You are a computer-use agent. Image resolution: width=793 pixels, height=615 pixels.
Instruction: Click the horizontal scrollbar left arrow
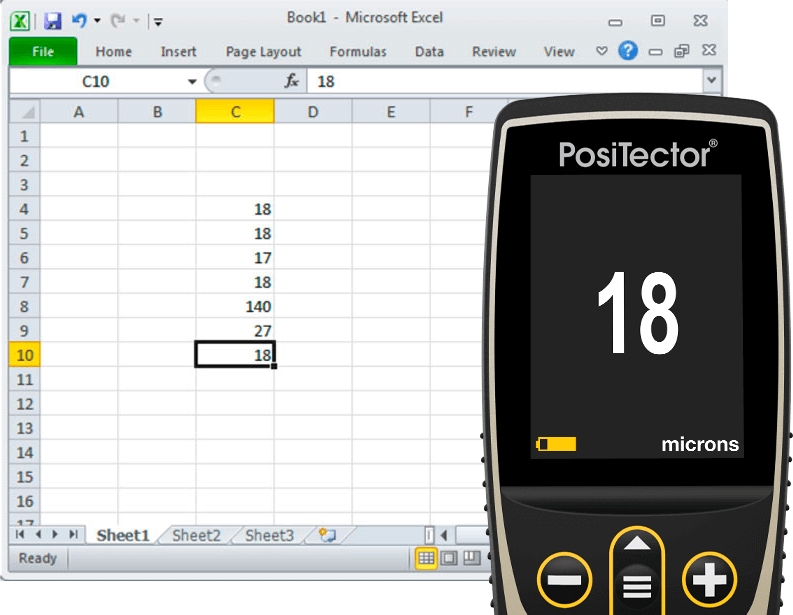click(444, 535)
